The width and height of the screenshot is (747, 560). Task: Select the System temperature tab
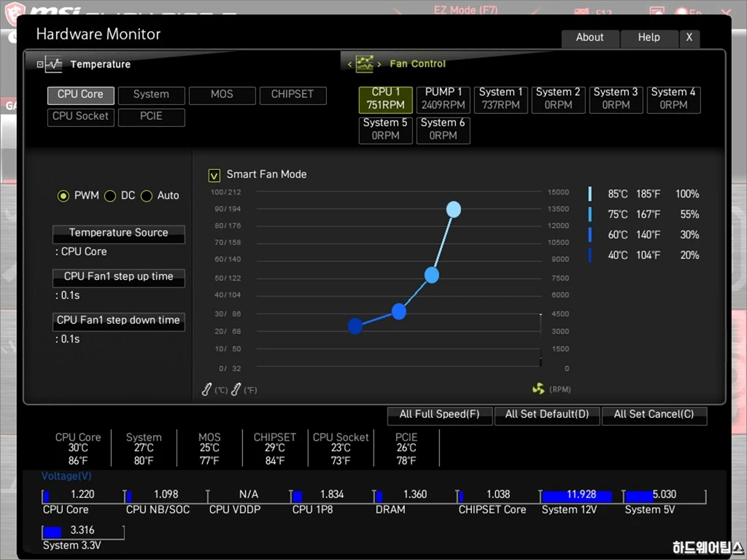click(x=152, y=95)
